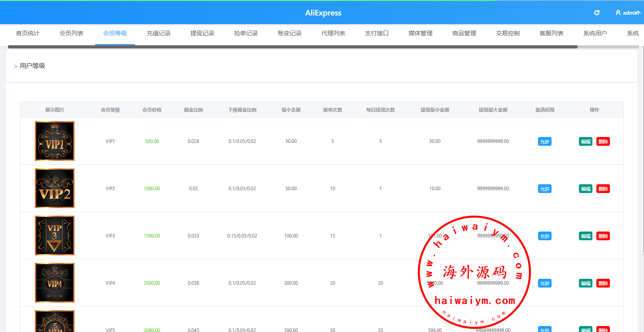This screenshot has height=332, width=644.
Task: Switch to 支付接口 tab
Action: pos(377,33)
